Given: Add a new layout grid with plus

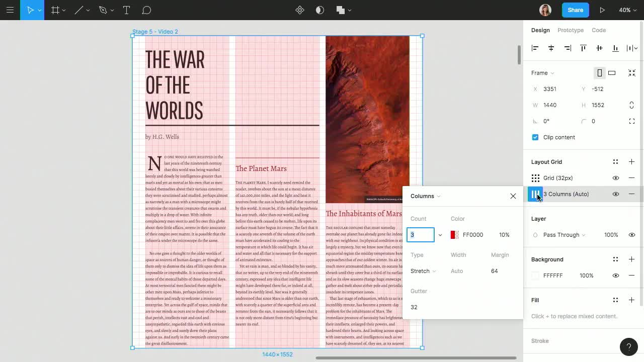Looking at the screenshot, I should click(x=631, y=162).
